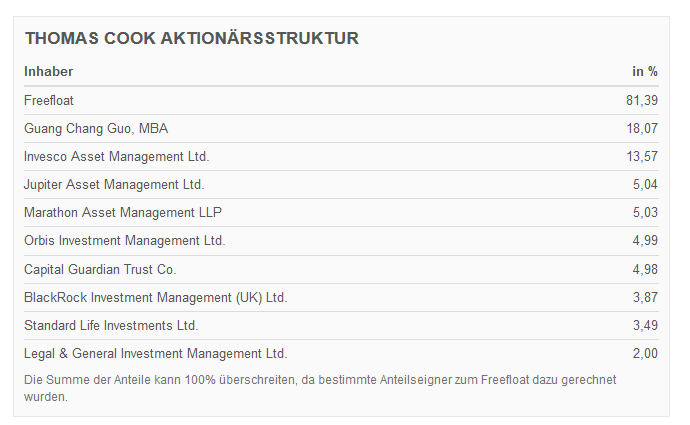The image size is (690, 425).
Task: Click the 4,98 percentage value
Action: click(645, 269)
